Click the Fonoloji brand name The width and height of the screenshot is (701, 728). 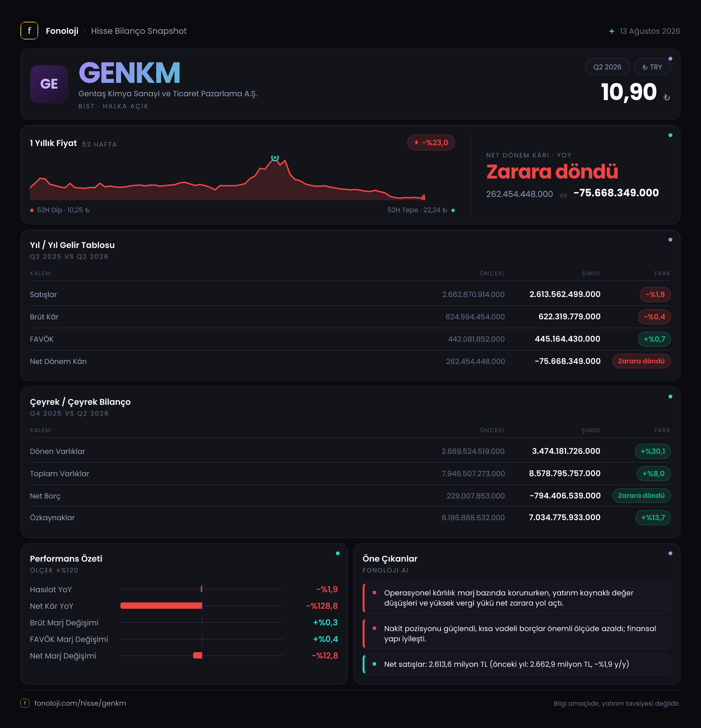pyautogui.click(x=62, y=31)
